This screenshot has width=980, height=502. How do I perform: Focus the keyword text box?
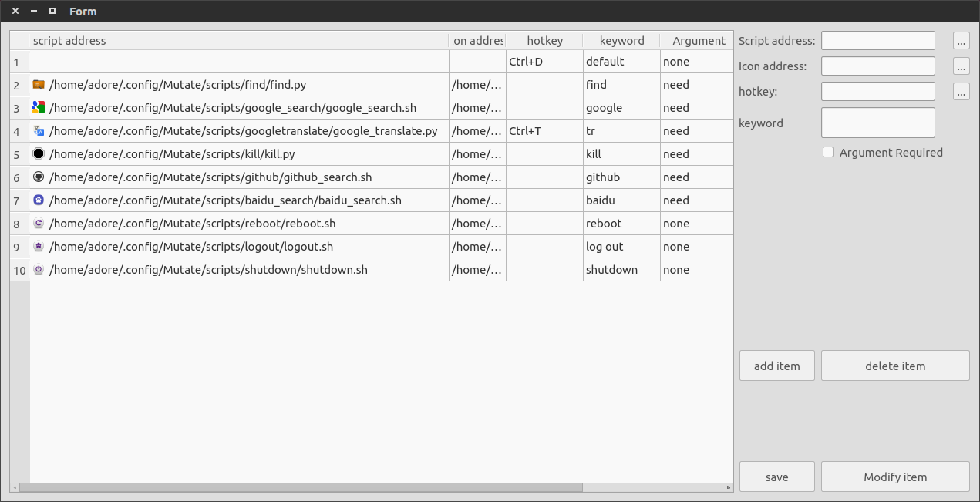pyautogui.click(x=878, y=123)
